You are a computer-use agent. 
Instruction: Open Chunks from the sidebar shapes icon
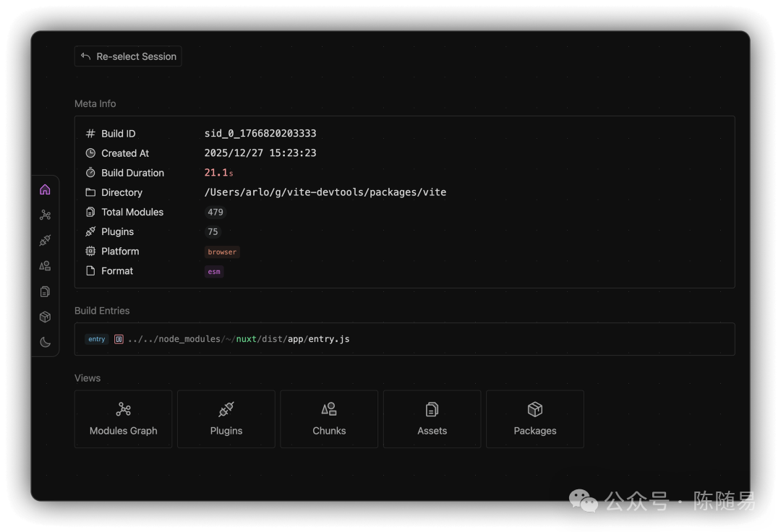[x=45, y=266]
